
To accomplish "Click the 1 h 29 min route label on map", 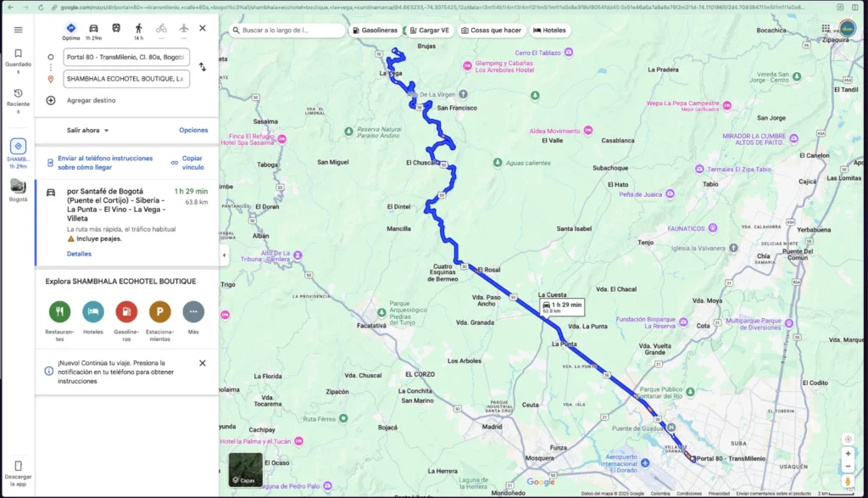I will [562, 307].
